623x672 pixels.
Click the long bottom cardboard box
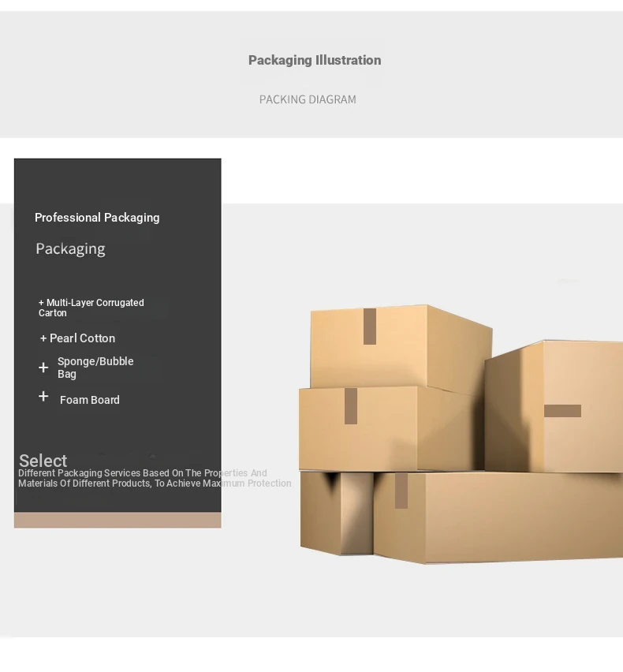click(x=498, y=517)
